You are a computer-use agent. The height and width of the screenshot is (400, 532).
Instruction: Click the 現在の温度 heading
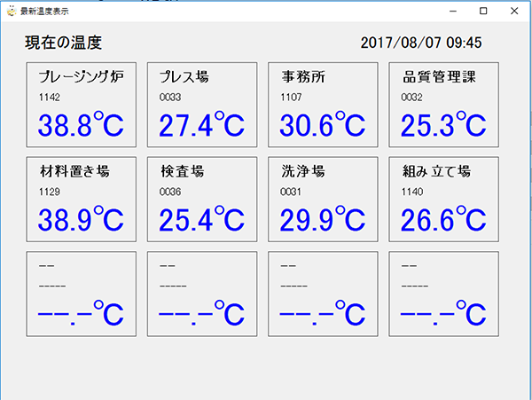pyautogui.click(x=64, y=43)
